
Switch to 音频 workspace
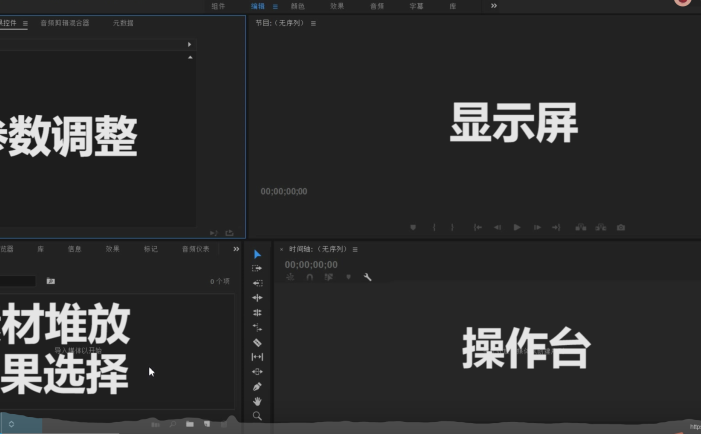click(x=377, y=6)
